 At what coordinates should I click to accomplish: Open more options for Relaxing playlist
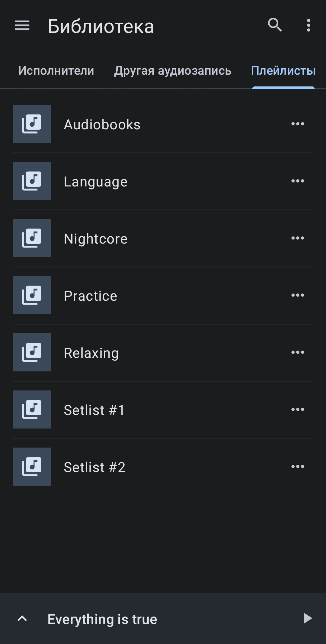(x=298, y=352)
